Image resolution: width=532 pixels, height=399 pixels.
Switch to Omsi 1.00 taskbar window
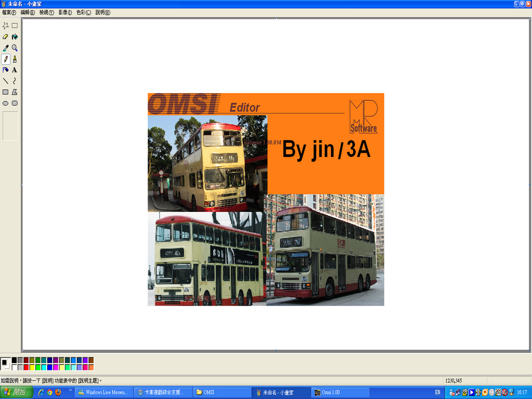coord(340,393)
